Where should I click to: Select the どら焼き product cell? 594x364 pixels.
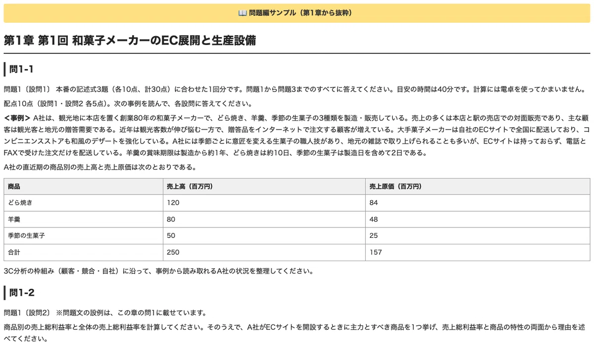(83, 203)
